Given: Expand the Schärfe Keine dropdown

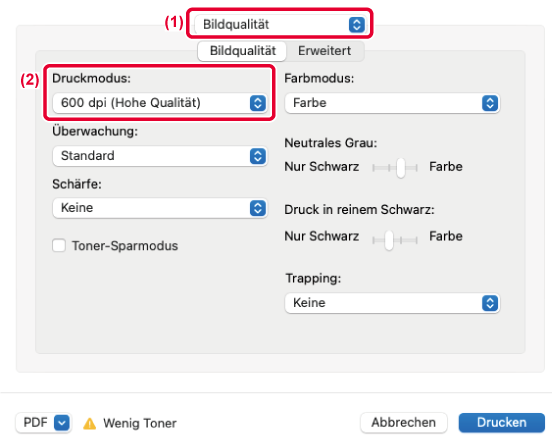Looking at the screenshot, I should 160,208.
